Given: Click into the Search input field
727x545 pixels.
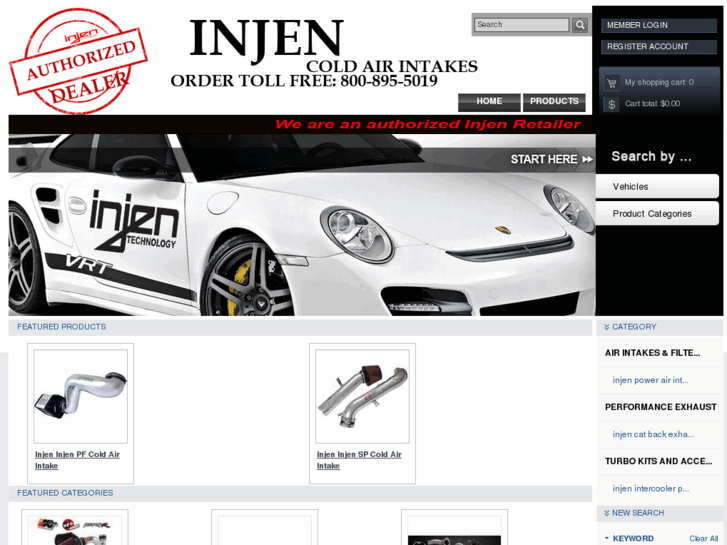Looking at the screenshot, I should click(x=522, y=25).
